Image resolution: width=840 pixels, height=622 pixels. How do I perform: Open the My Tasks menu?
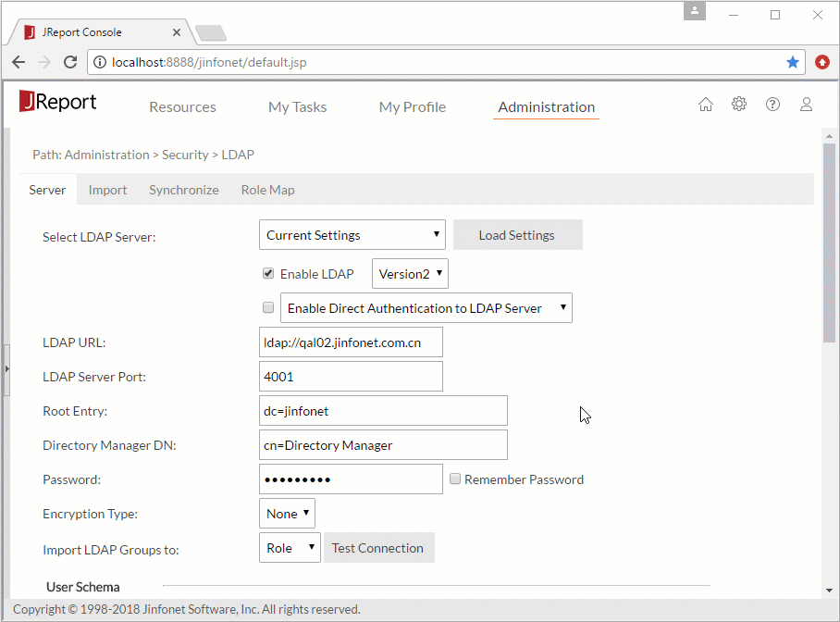(297, 107)
